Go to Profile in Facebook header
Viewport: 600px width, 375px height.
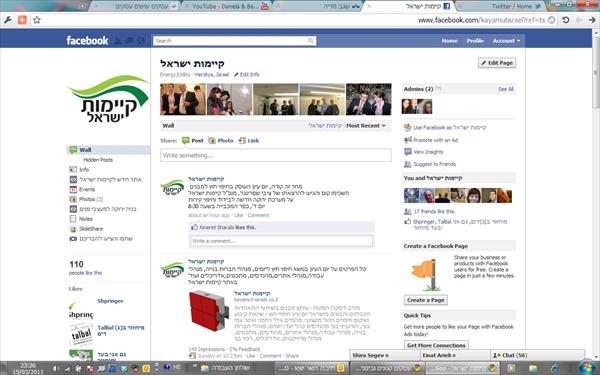click(x=475, y=41)
